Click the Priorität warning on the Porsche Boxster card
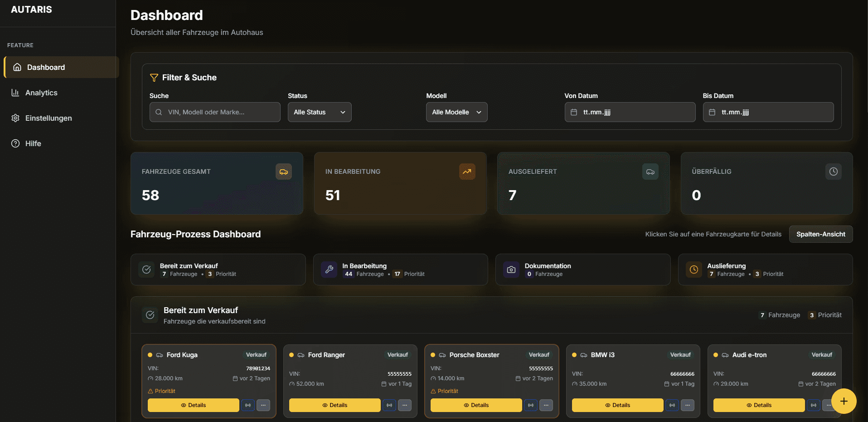This screenshot has width=868, height=422. point(444,391)
